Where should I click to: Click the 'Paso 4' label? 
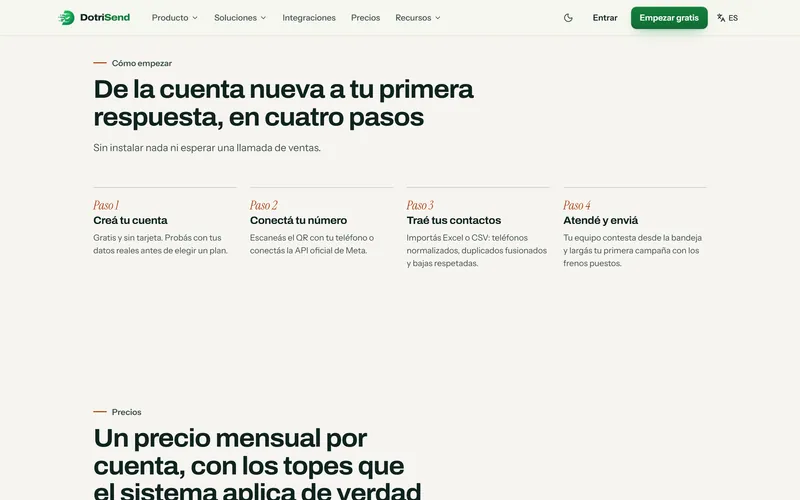tap(577, 205)
